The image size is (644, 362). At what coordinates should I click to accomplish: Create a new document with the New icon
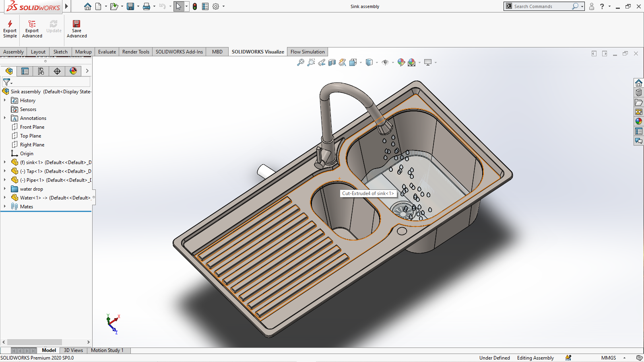[x=98, y=6]
